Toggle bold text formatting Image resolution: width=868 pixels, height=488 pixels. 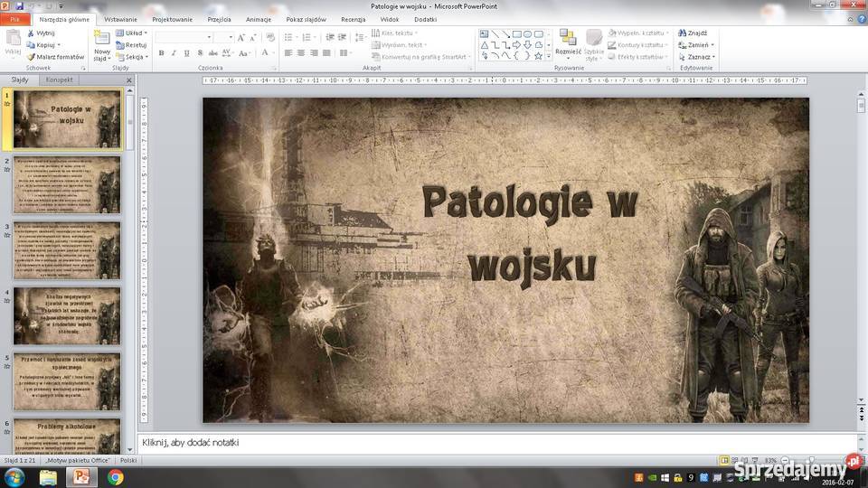click(161, 53)
